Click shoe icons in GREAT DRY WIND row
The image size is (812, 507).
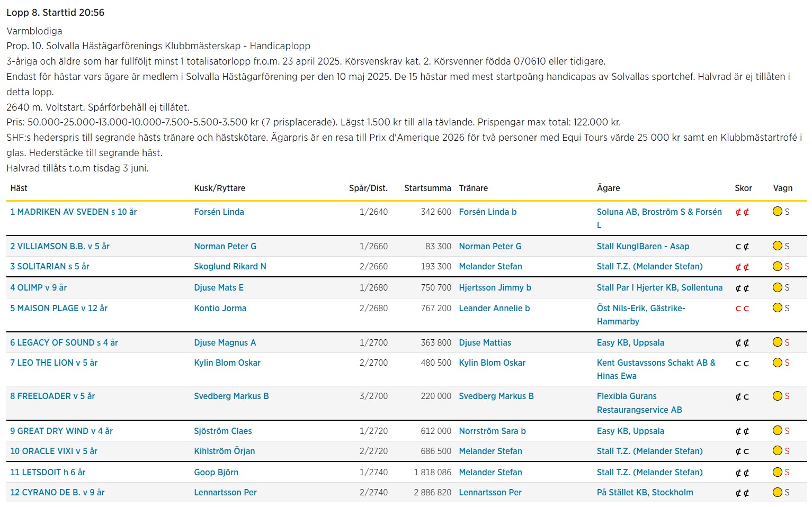[x=742, y=431]
